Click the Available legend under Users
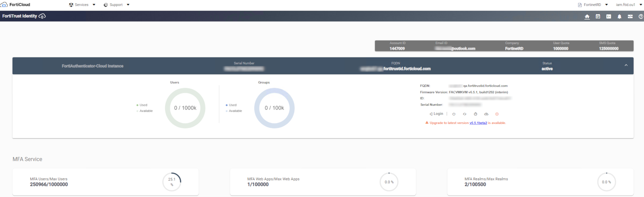 [x=144, y=111]
